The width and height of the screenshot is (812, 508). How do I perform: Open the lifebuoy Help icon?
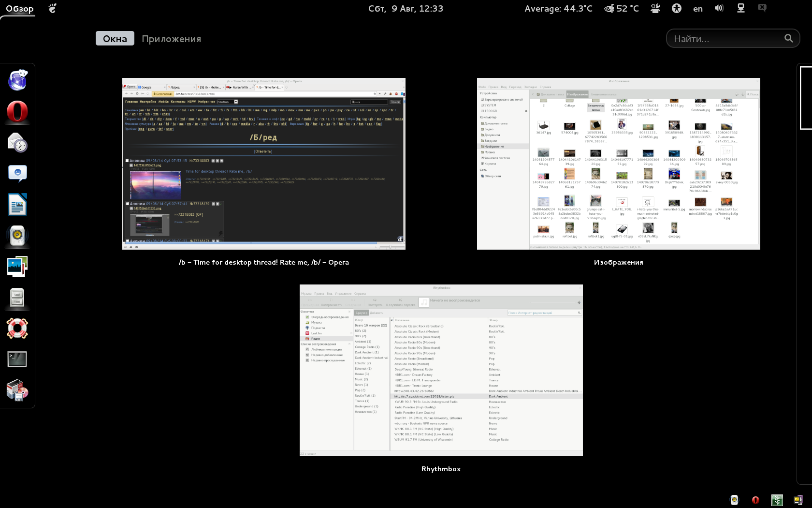pos(17,328)
